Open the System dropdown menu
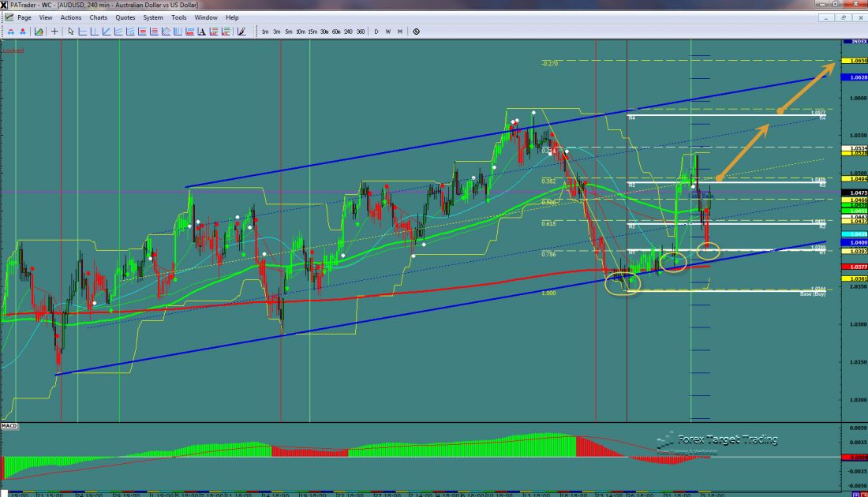Screen dimensions: 868x497 [x=153, y=17]
